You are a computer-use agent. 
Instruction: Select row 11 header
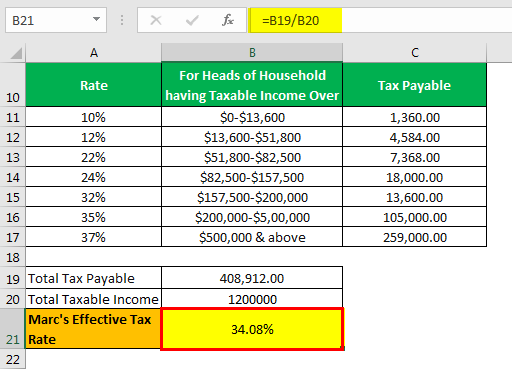point(13,117)
